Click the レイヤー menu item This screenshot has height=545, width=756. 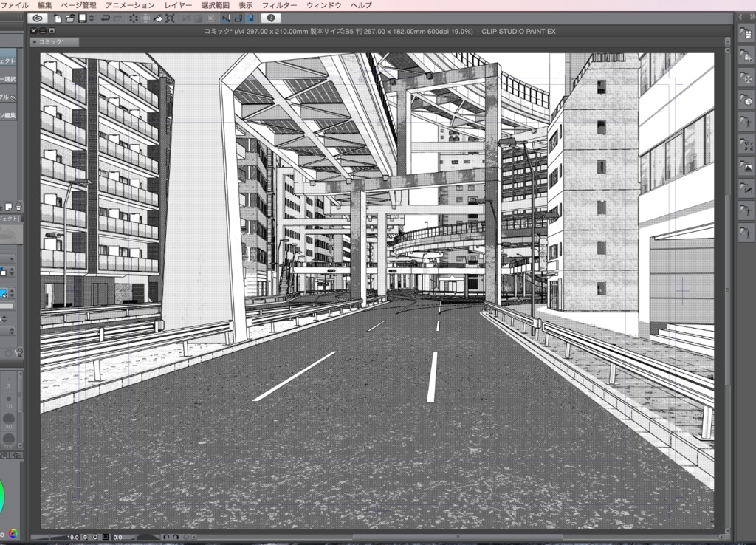177,4
